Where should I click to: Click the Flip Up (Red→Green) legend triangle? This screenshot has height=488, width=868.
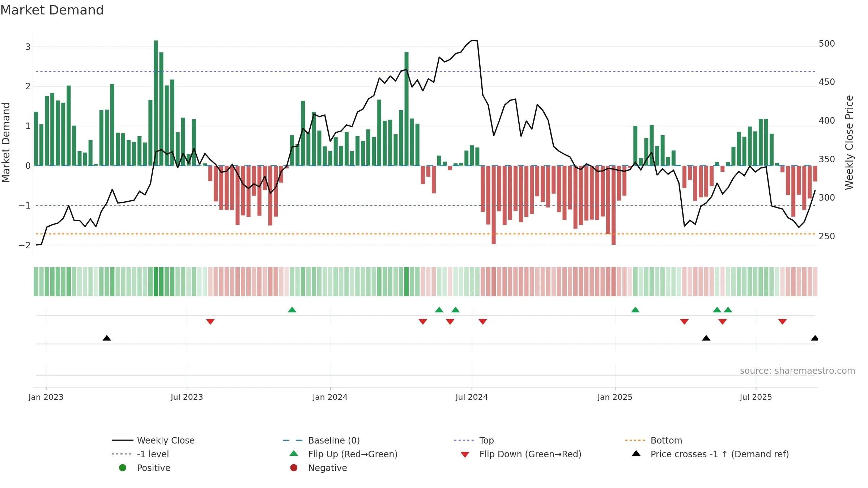pyautogui.click(x=294, y=453)
